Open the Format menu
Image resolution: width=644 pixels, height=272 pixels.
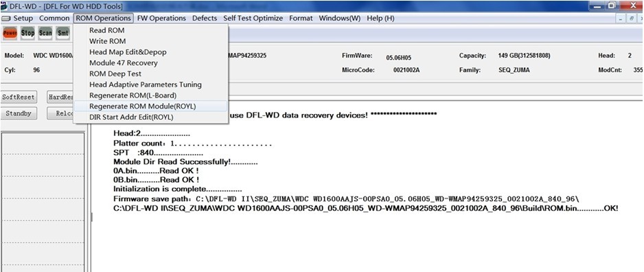click(301, 18)
